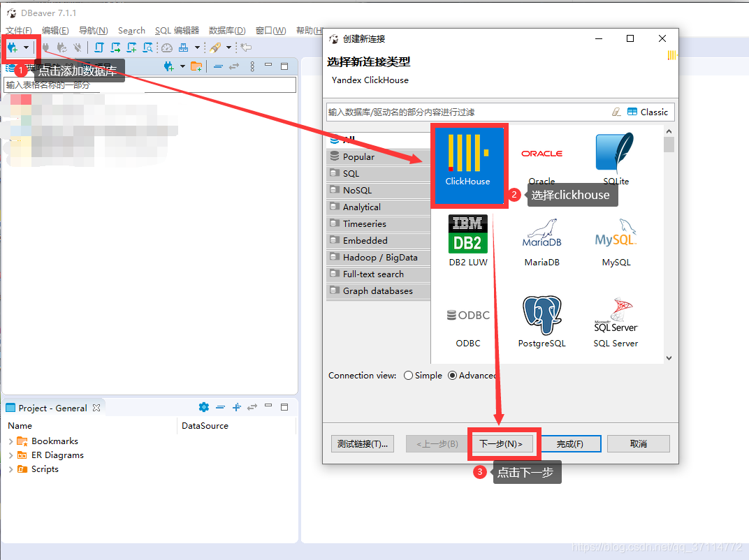Open dropdown beside navigator panel plug icon
Viewport: 749px width, 560px height.
(182, 66)
